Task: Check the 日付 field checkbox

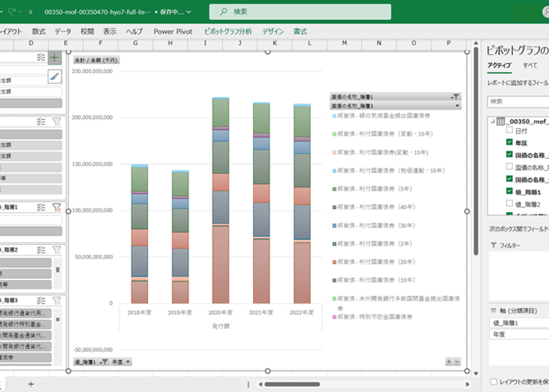Action: [509, 130]
